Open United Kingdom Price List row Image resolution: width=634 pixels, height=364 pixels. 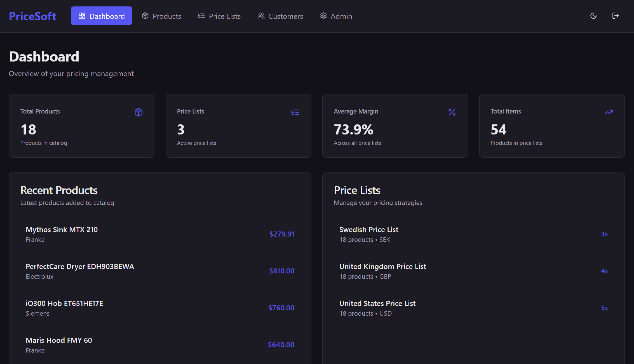click(x=382, y=267)
